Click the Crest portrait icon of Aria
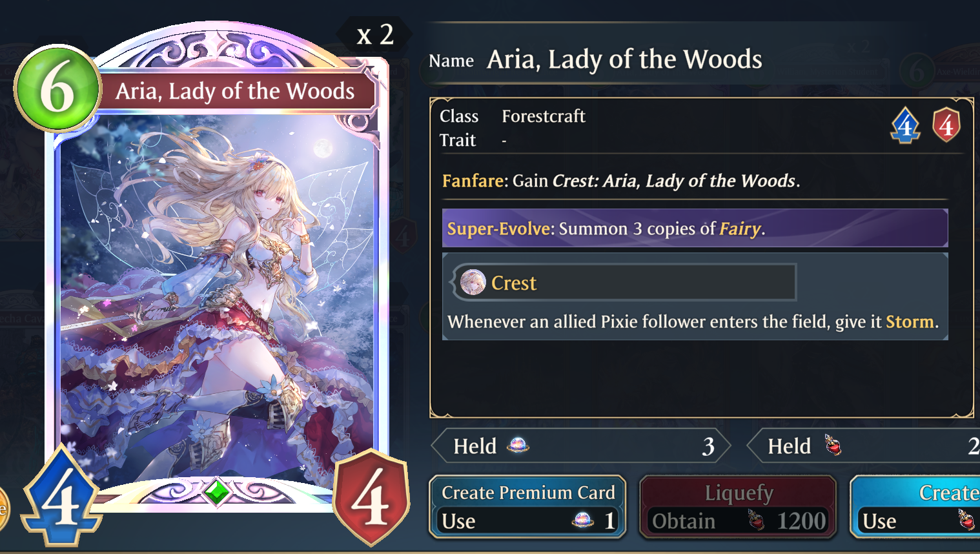 pyautogui.click(x=473, y=282)
